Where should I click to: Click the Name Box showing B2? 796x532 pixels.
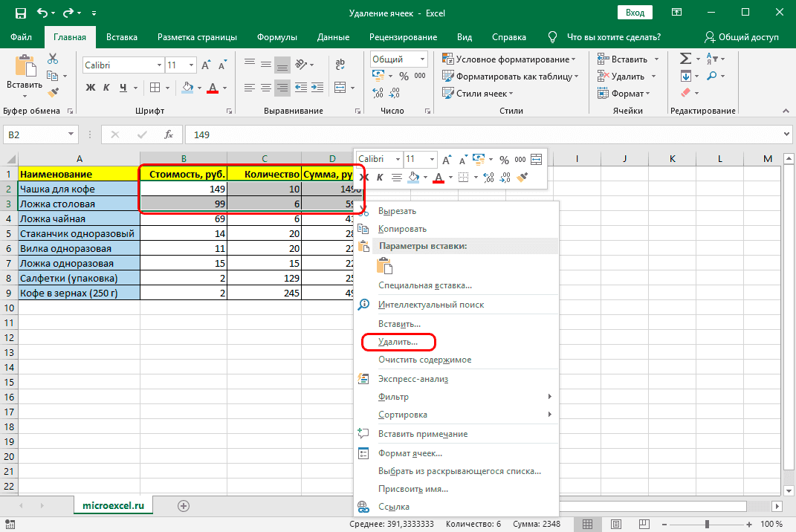tap(34, 134)
